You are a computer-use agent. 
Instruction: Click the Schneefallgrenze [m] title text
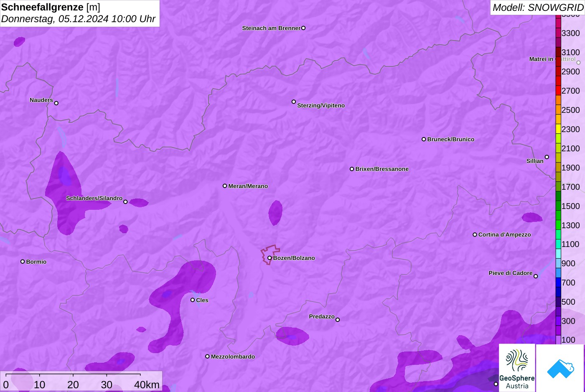coord(51,7)
